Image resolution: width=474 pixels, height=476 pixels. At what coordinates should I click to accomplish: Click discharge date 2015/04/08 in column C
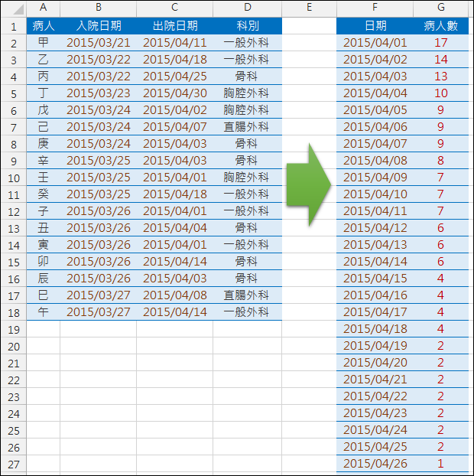(x=174, y=295)
